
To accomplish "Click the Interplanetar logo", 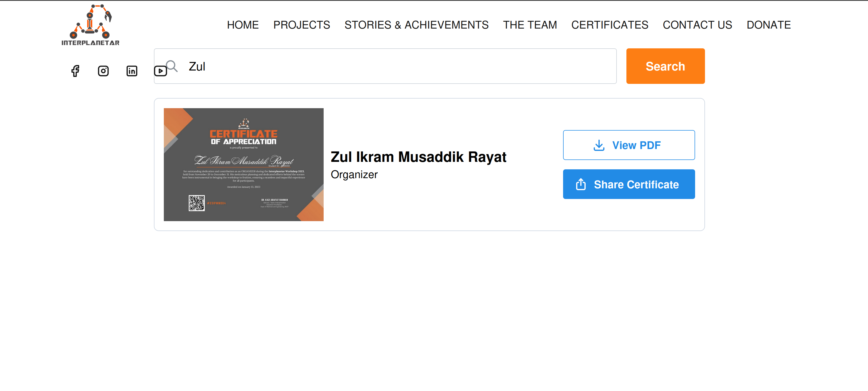I will click(90, 25).
